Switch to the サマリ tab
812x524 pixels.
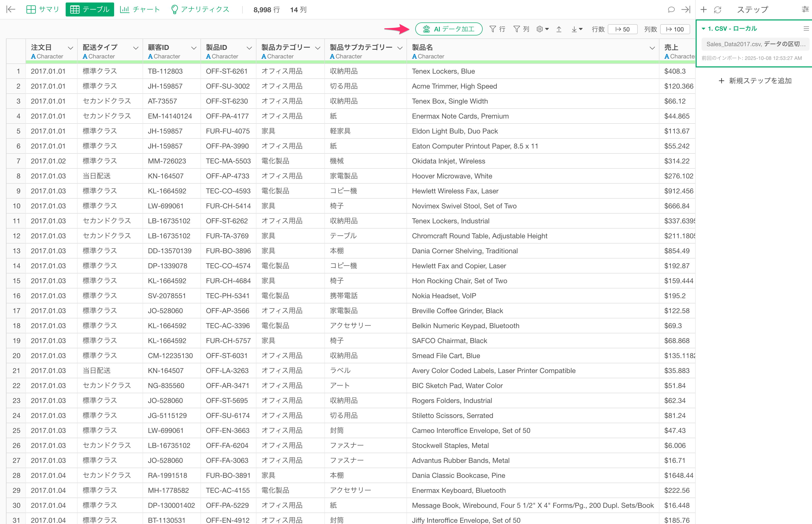(43, 9)
